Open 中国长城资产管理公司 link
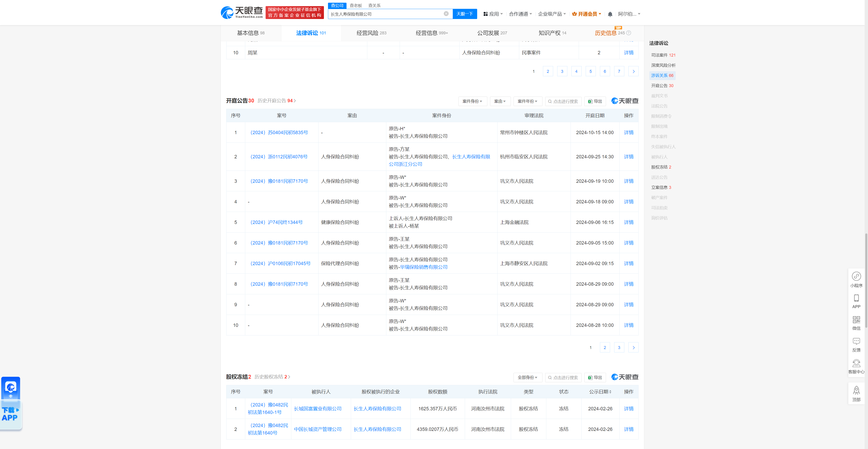Viewport: 868px width, 449px height. pos(317,429)
